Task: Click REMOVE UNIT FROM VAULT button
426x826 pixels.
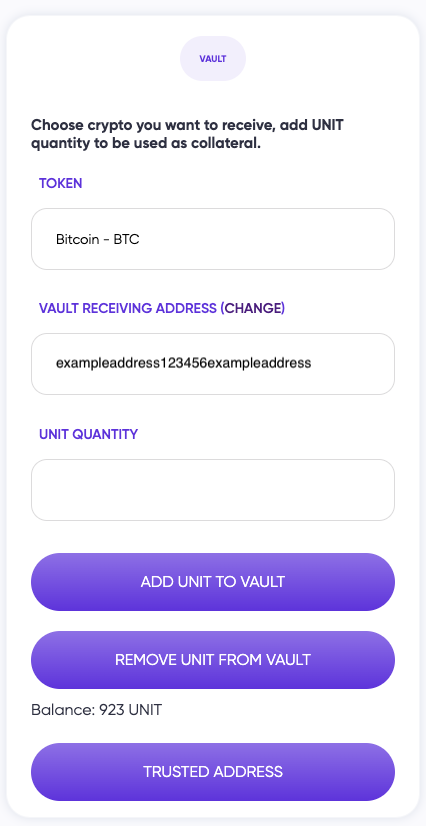Action: 213,660
